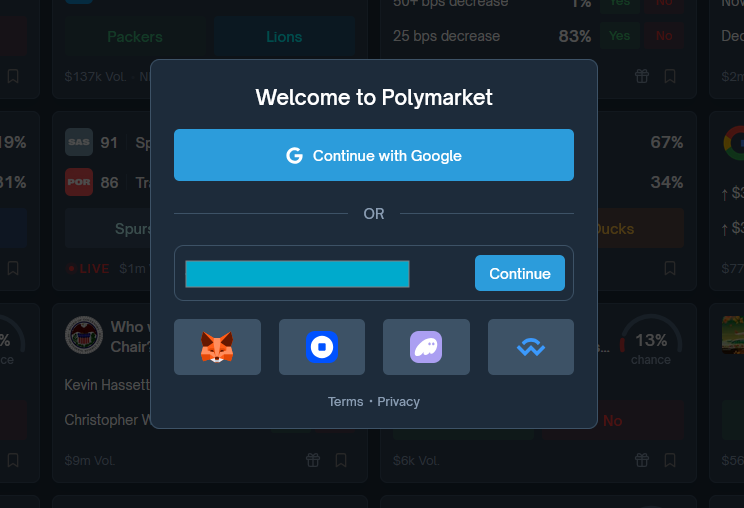
Task: Bookmark the $9m Vol. market
Action: point(341,460)
